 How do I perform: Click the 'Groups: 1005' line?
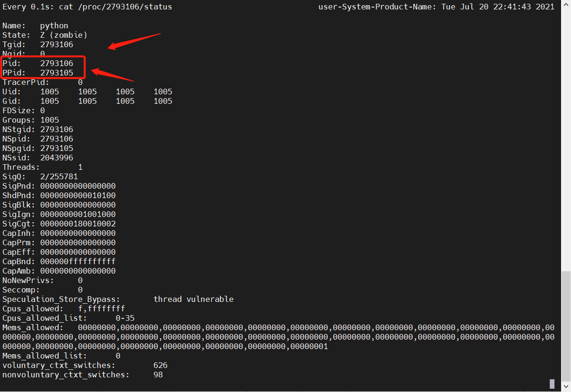click(x=31, y=120)
